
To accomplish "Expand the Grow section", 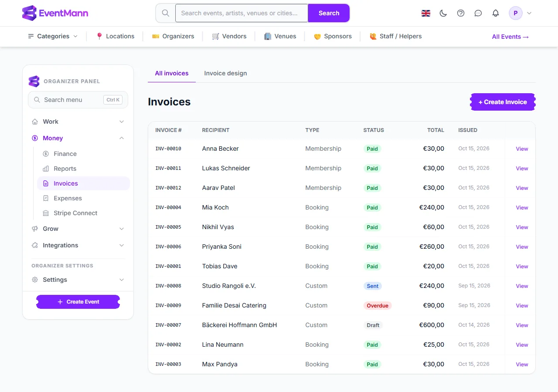I will click(78, 229).
